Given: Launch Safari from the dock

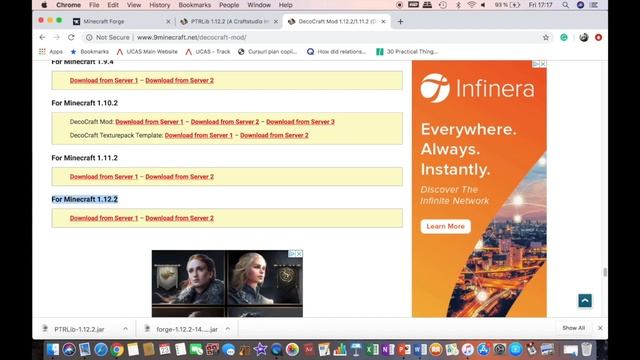Looking at the screenshot, I should [100, 349].
